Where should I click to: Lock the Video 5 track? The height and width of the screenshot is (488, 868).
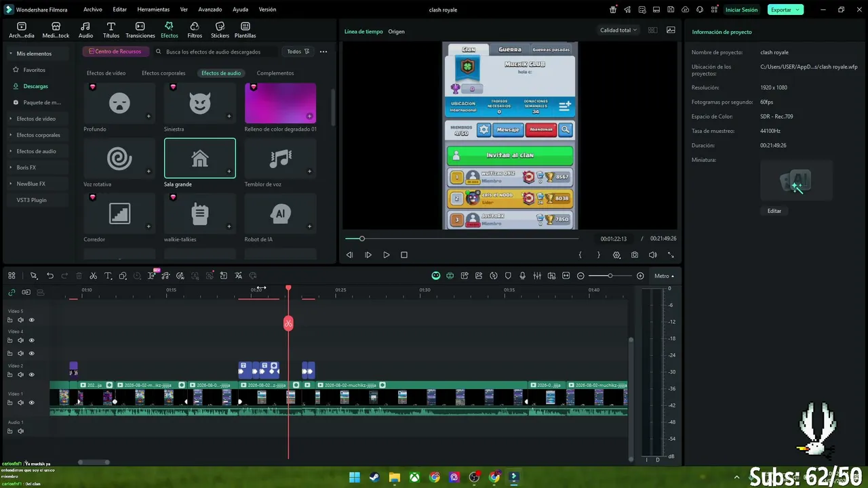(x=9, y=320)
